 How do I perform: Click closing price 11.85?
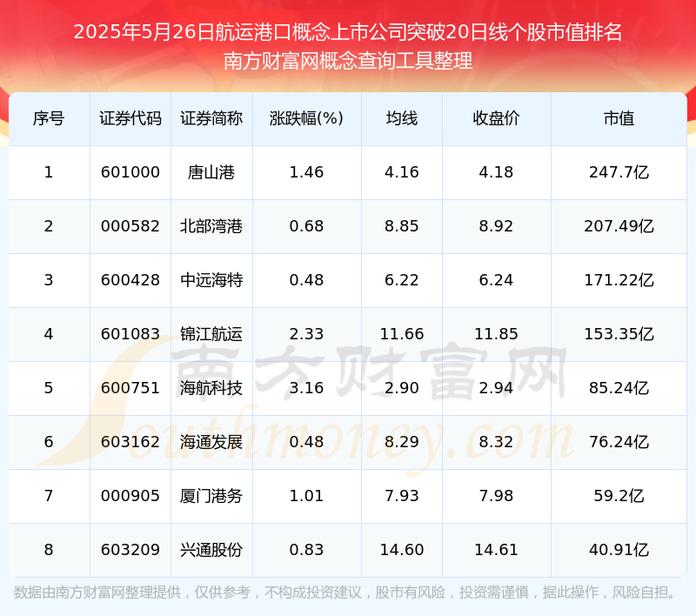point(496,334)
